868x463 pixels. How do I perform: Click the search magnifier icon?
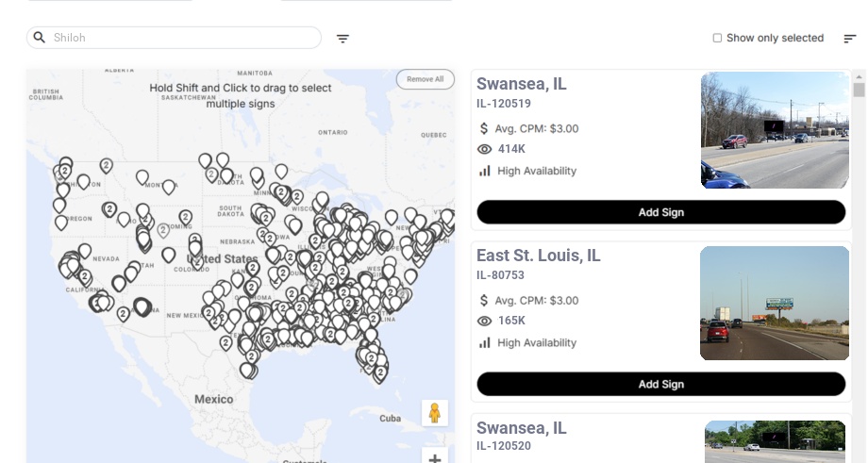tap(40, 38)
